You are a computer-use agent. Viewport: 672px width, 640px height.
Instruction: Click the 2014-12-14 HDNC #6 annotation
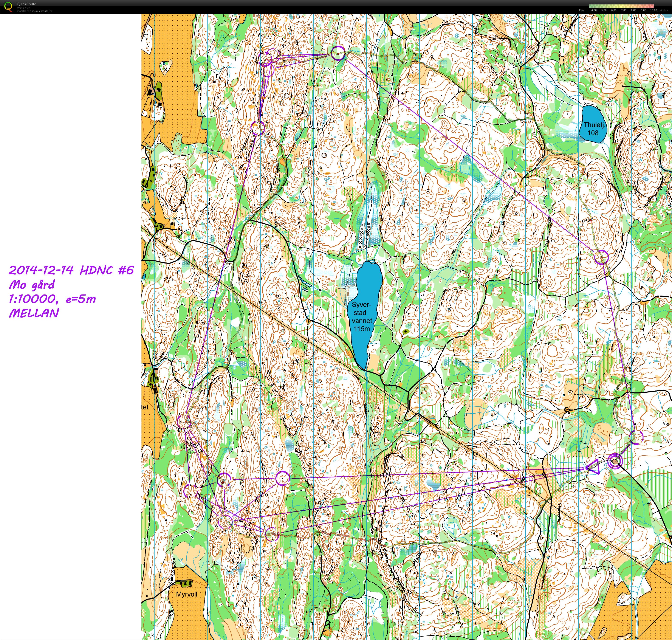click(x=71, y=270)
